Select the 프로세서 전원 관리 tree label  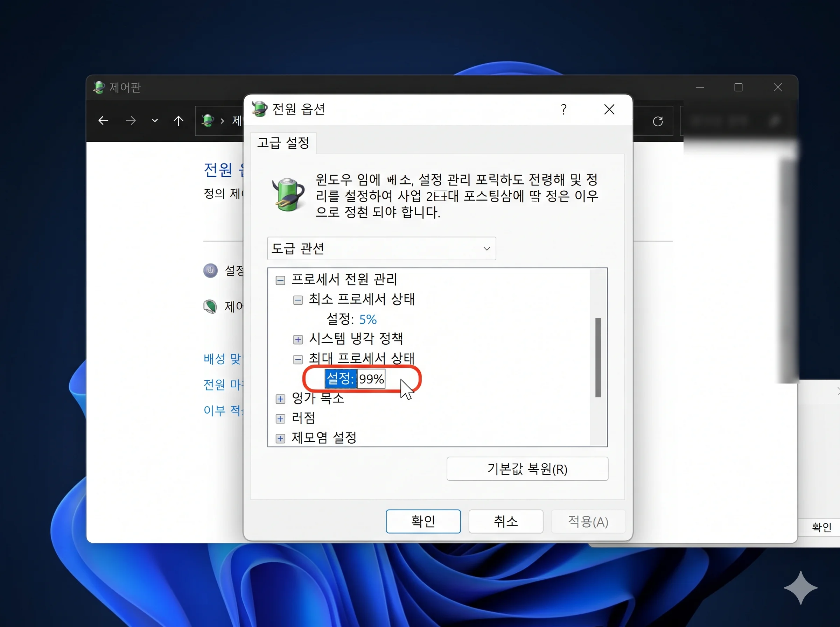(344, 279)
